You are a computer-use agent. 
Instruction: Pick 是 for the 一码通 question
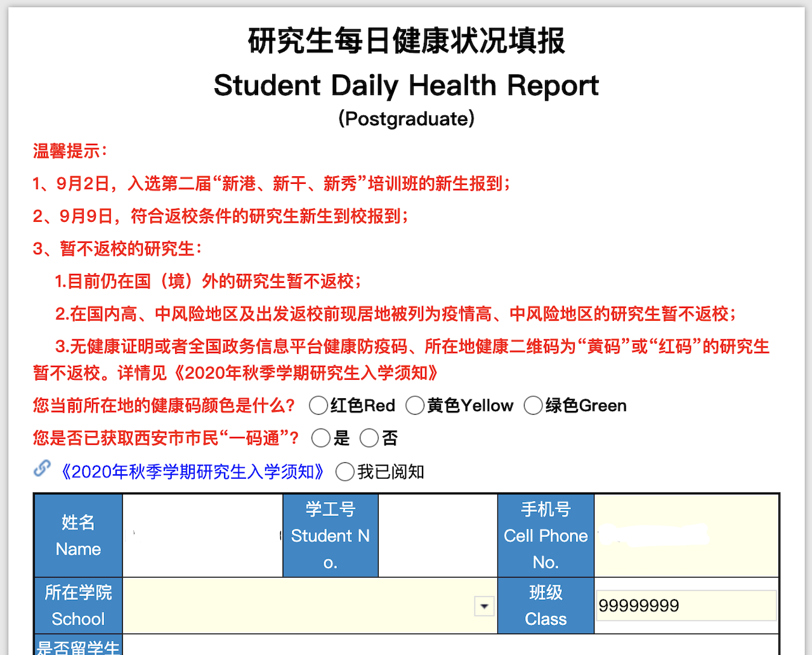pos(321,438)
